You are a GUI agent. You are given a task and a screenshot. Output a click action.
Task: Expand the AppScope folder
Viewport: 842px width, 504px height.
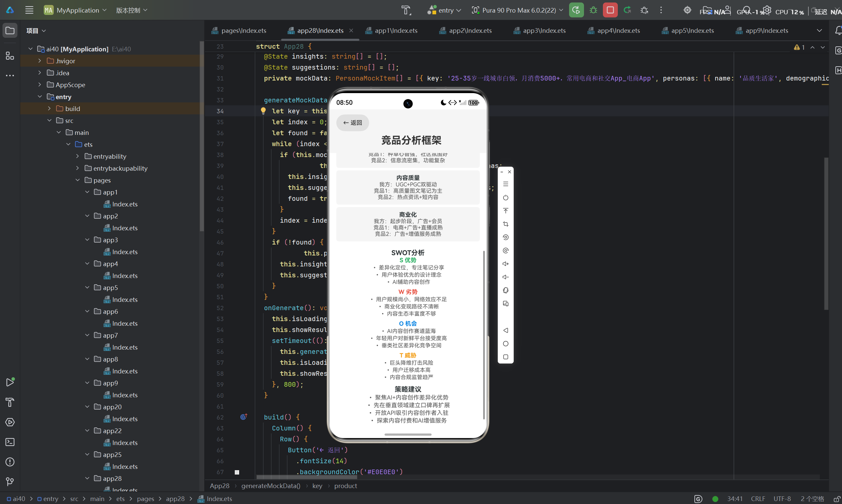(40, 84)
